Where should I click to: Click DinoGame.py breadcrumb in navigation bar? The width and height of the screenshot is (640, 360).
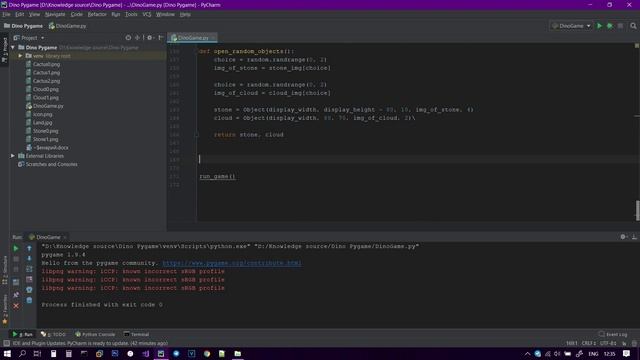[67, 26]
